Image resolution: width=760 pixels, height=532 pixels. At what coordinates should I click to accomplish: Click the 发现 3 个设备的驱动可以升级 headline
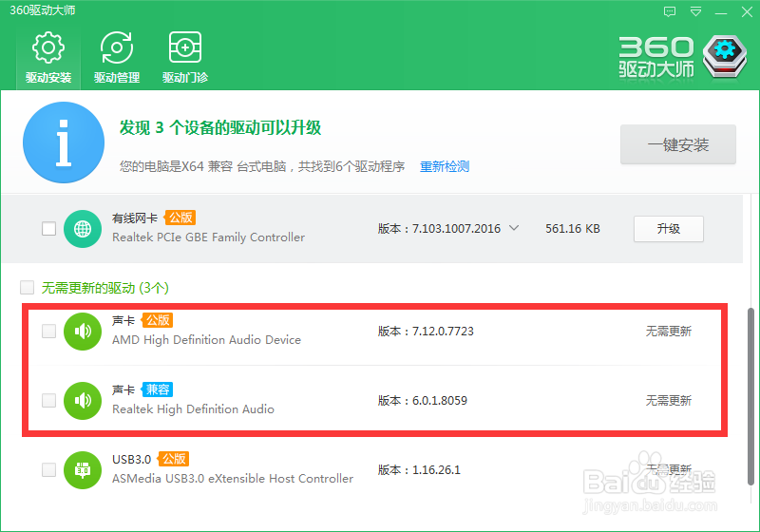pyautogui.click(x=220, y=128)
